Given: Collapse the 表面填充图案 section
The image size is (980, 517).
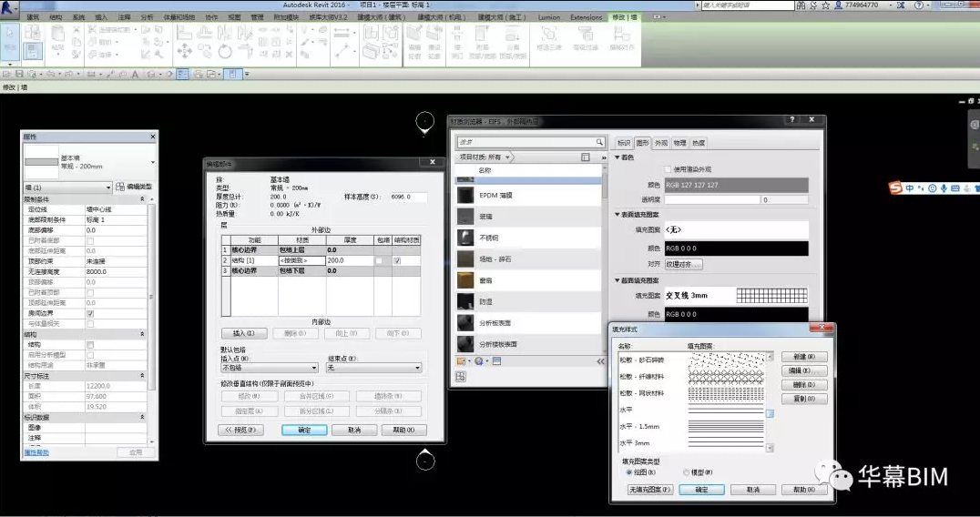Looking at the screenshot, I should pyautogui.click(x=618, y=214).
